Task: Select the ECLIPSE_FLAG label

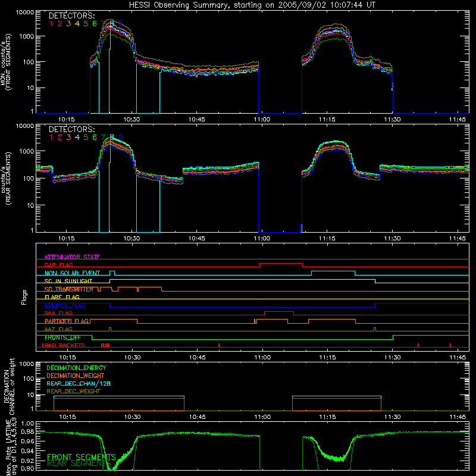Action: pos(65,305)
